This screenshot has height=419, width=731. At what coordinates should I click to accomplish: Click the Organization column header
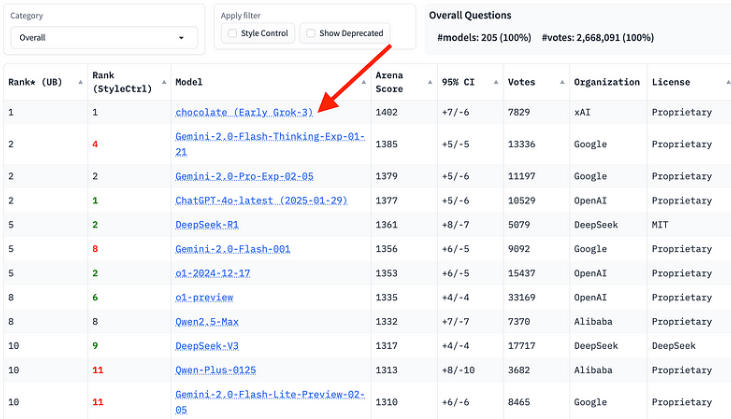click(607, 82)
